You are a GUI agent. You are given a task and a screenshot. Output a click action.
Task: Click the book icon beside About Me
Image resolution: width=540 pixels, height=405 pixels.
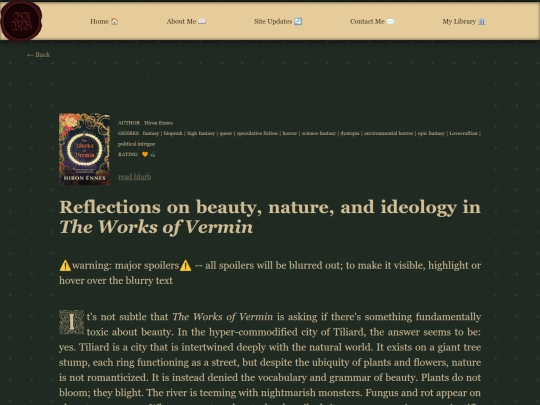pos(202,21)
